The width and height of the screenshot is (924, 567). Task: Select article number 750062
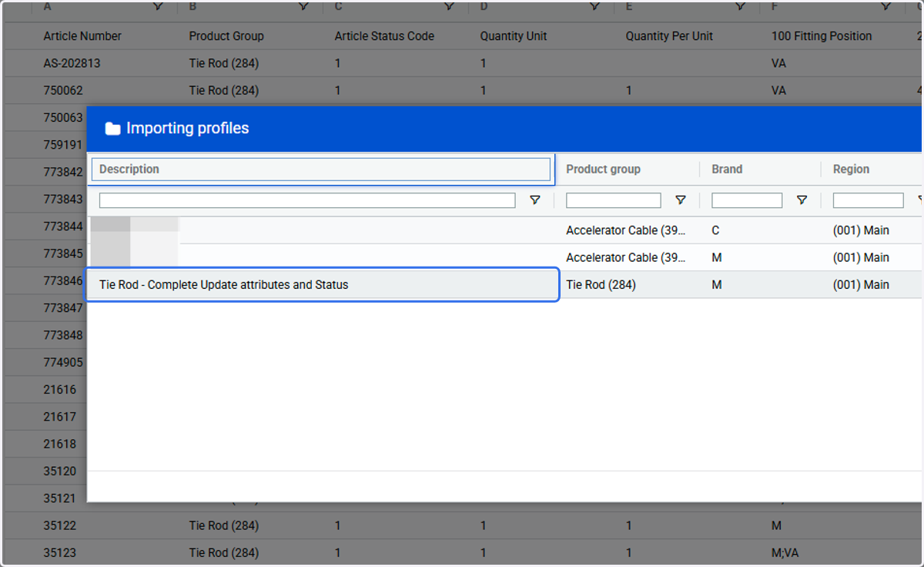[x=63, y=90]
